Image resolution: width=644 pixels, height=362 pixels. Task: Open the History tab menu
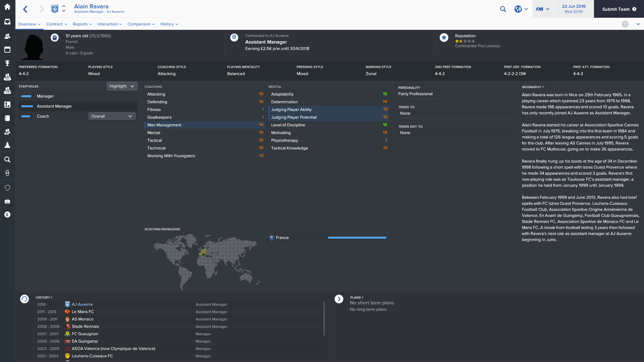click(x=169, y=24)
